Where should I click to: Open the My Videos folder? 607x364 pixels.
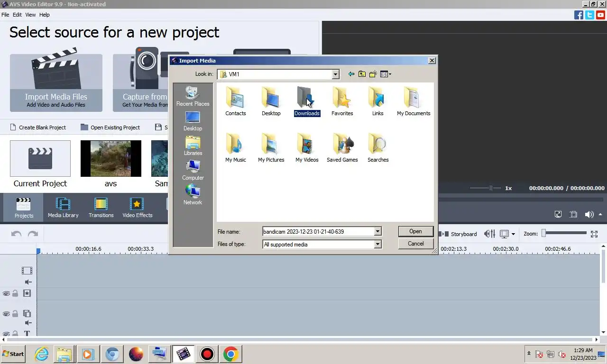(x=307, y=148)
